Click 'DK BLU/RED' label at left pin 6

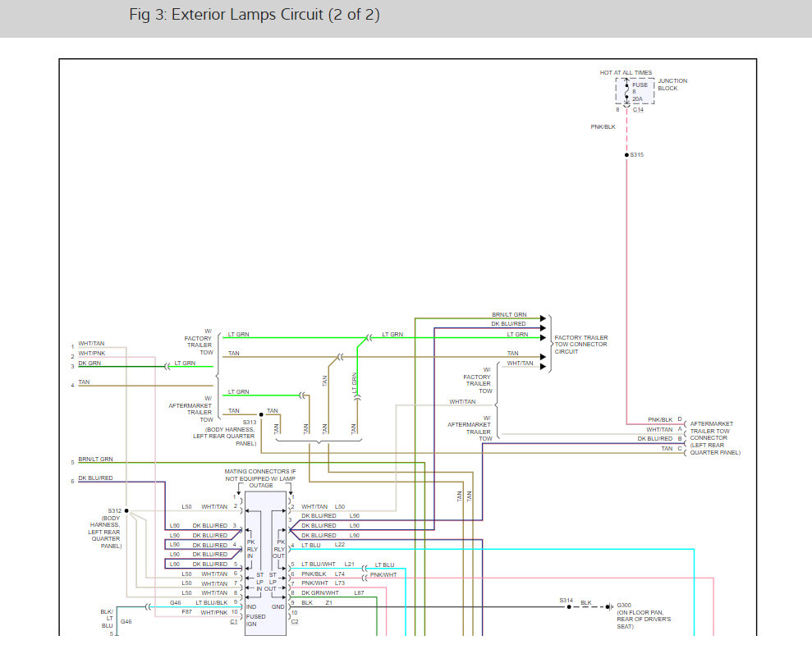coord(95,478)
